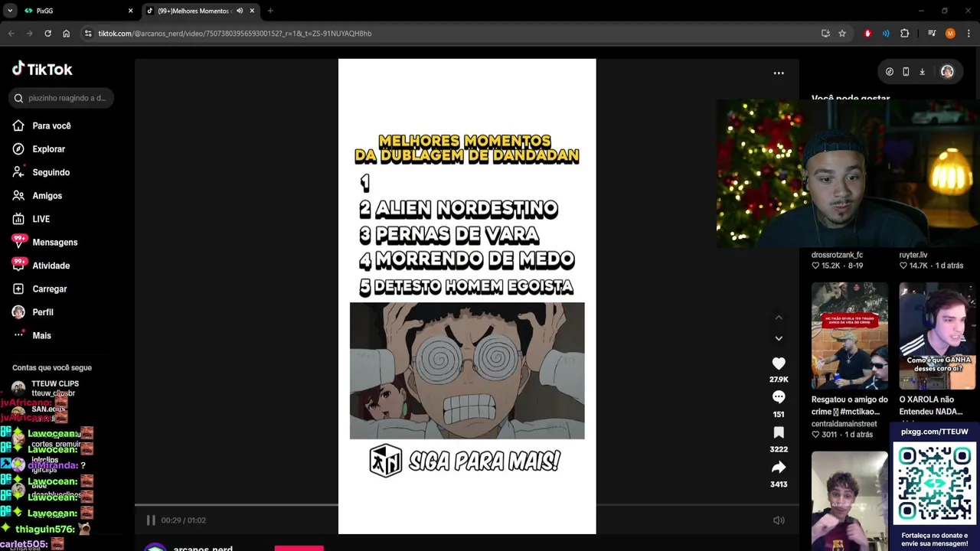Expand the Mais menu in the sidebar
The image size is (980, 551).
[x=41, y=336]
